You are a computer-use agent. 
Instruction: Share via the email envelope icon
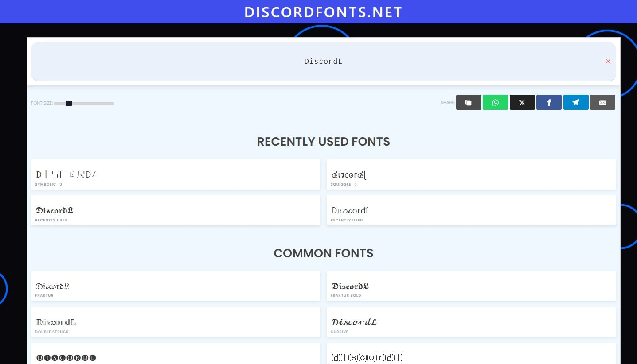[602, 102]
